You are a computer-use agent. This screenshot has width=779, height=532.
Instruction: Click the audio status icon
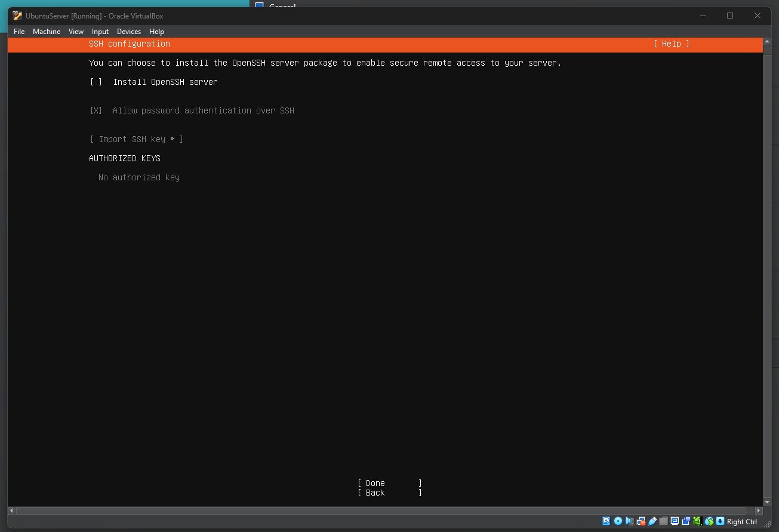(x=629, y=521)
